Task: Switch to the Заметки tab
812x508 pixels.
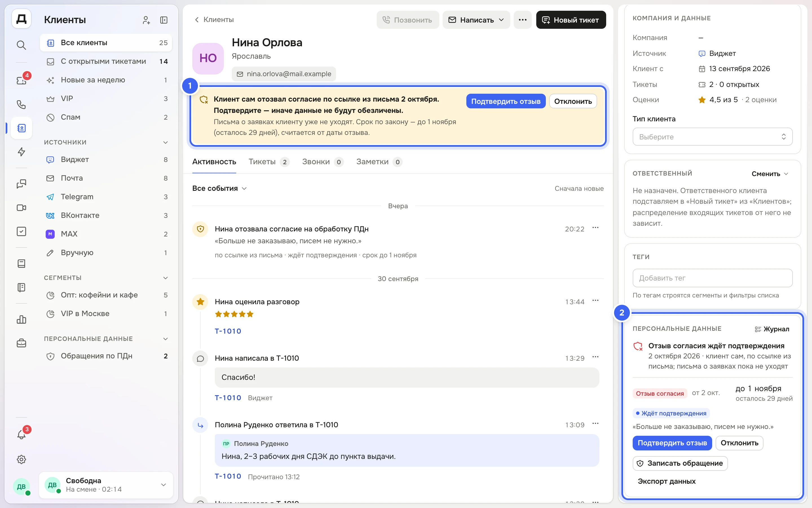Action: click(379, 162)
